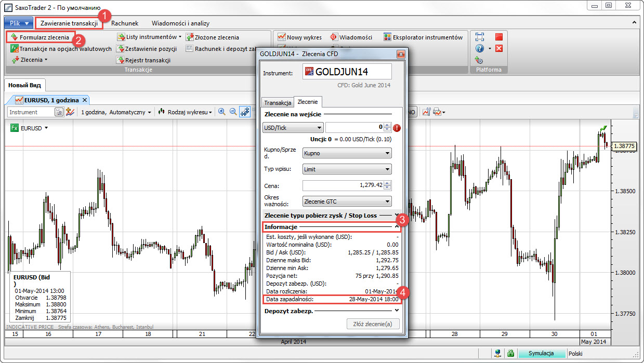Viewport: 644px width, 363px height.
Task: Open Okres ważności Zlecenie GTC dropdown
Action: tap(347, 201)
